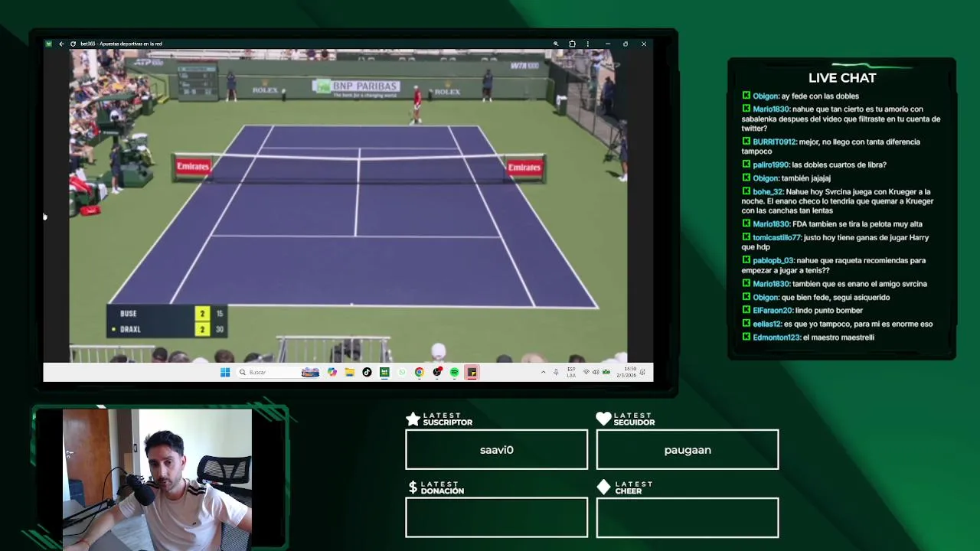Open WhatsApp from the taskbar

click(x=402, y=372)
